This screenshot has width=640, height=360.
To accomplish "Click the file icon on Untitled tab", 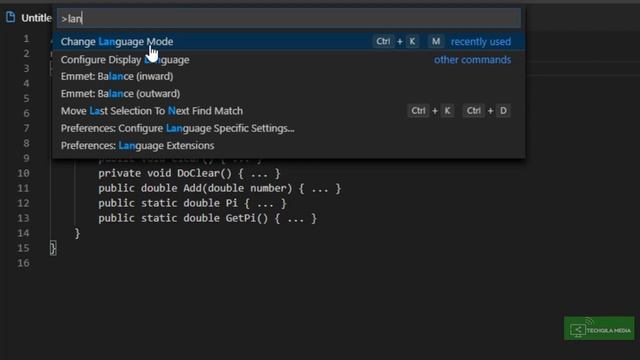I will 11,17.
